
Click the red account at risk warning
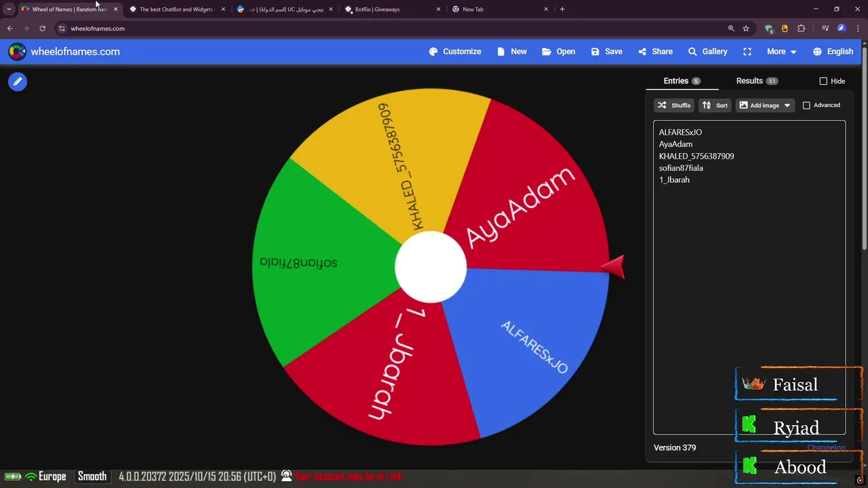[348, 476]
